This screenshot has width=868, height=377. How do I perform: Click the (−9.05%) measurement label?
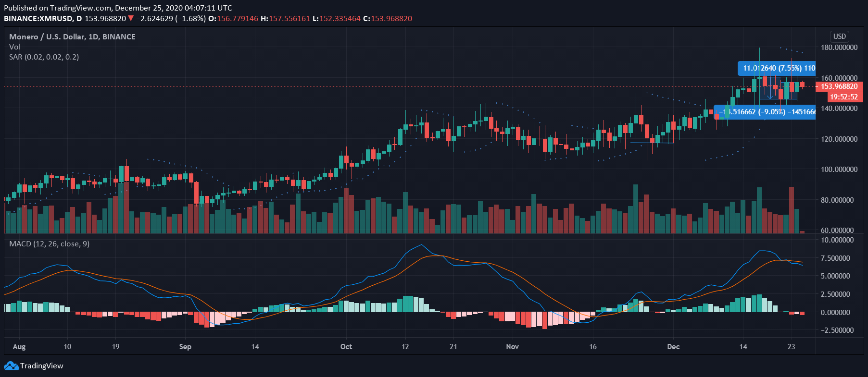coord(765,112)
